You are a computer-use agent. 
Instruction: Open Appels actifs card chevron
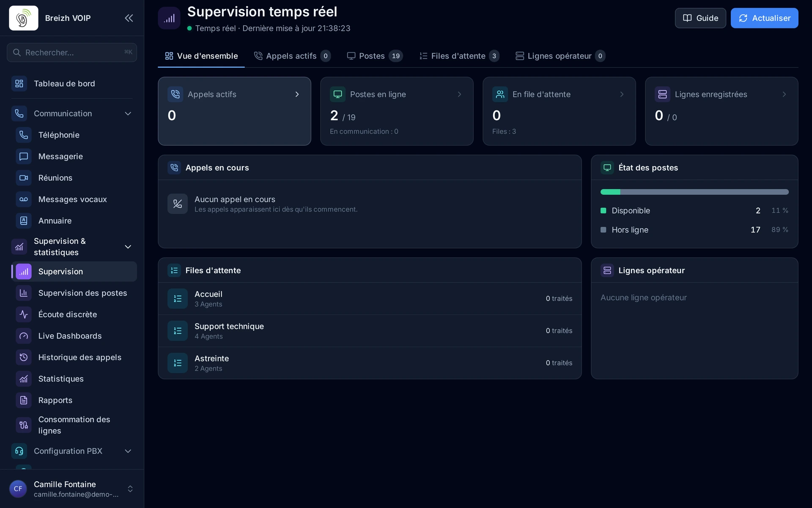click(x=297, y=94)
